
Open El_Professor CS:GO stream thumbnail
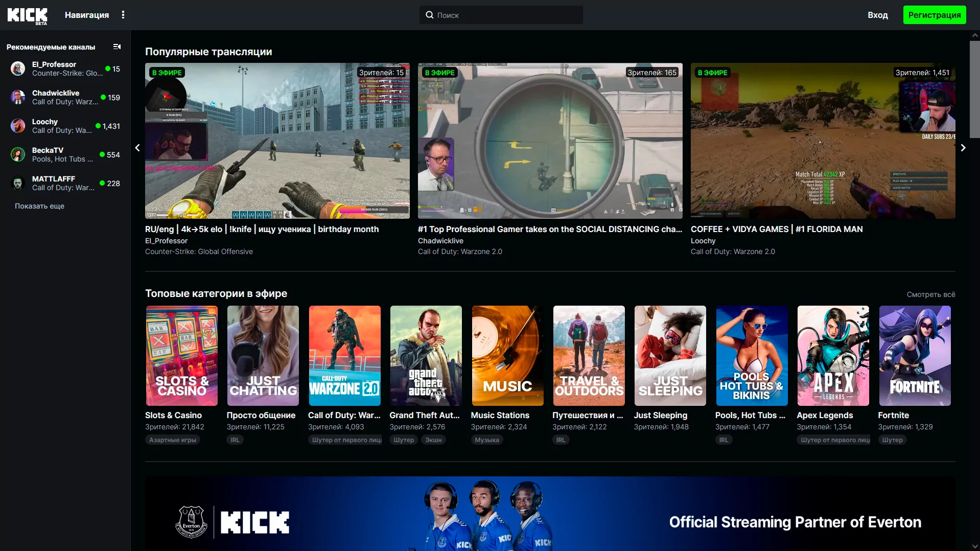(277, 141)
